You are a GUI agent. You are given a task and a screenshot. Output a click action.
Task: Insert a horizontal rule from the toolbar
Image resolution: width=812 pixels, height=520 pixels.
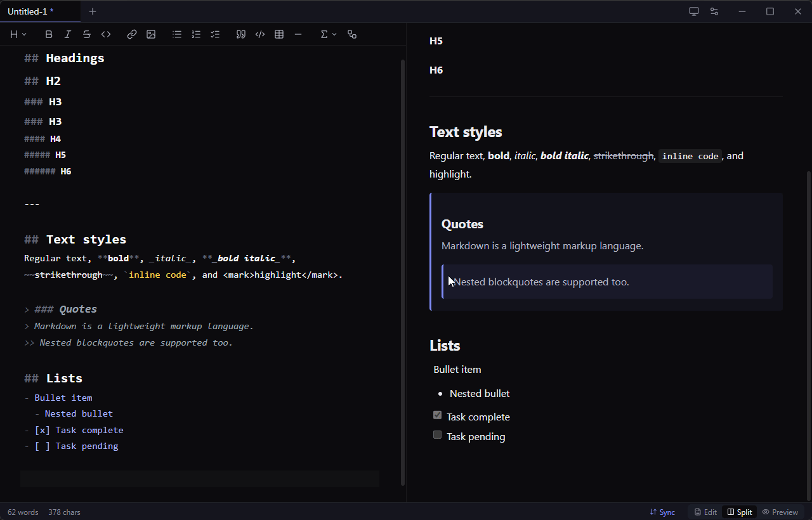(298, 34)
